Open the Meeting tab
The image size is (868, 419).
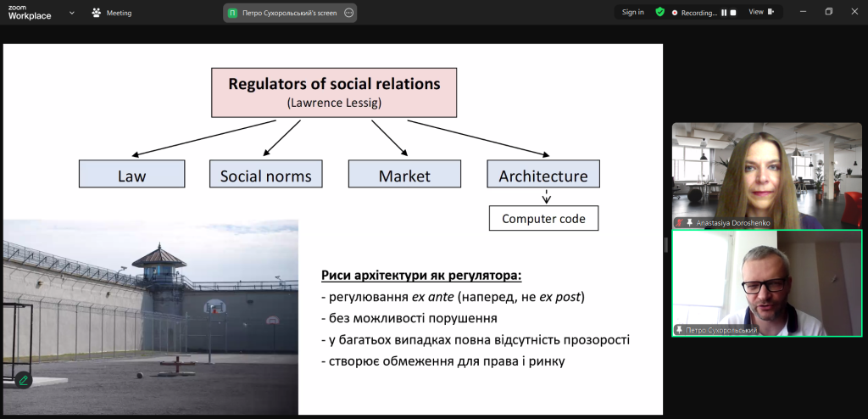[112, 13]
